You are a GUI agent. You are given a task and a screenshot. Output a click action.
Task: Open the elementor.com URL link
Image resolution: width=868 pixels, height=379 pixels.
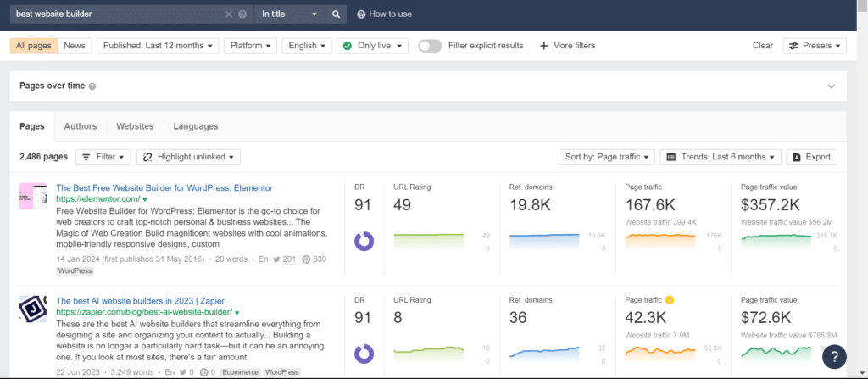tap(98, 198)
